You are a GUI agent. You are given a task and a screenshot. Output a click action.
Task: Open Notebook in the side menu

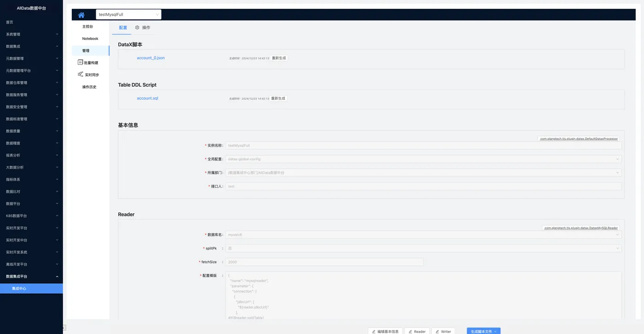(x=90, y=39)
